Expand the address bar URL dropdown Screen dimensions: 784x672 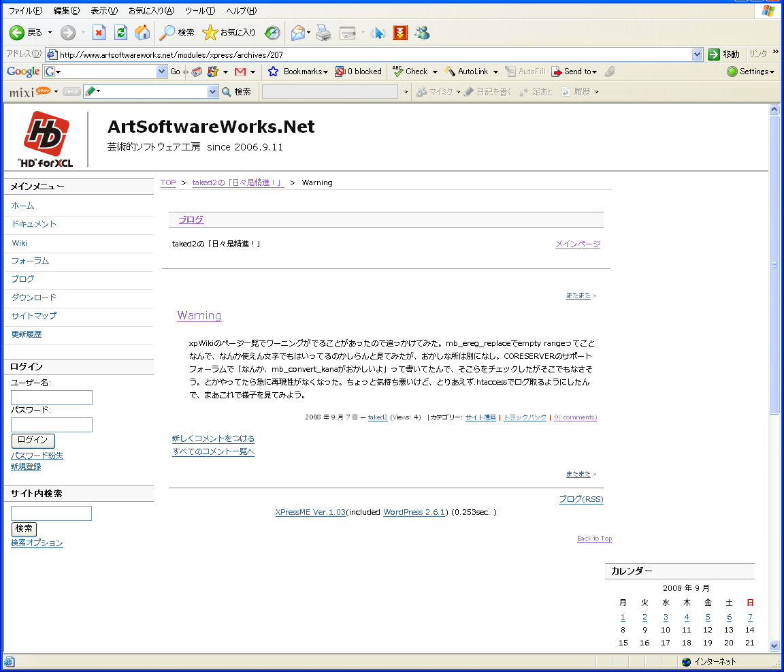coord(697,54)
